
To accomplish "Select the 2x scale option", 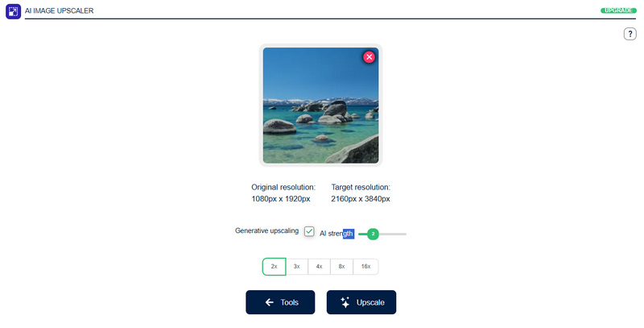I will pyautogui.click(x=274, y=266).
